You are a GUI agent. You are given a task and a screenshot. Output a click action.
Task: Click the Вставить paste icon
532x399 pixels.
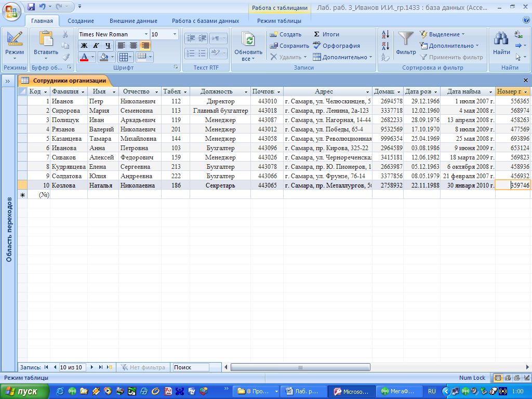tap(46, 38)
